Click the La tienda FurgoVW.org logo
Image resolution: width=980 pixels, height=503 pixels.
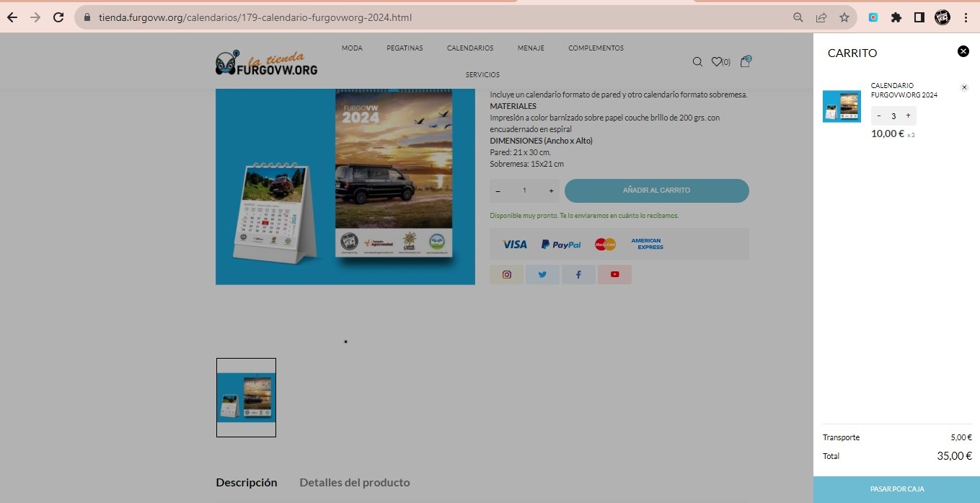266,64
